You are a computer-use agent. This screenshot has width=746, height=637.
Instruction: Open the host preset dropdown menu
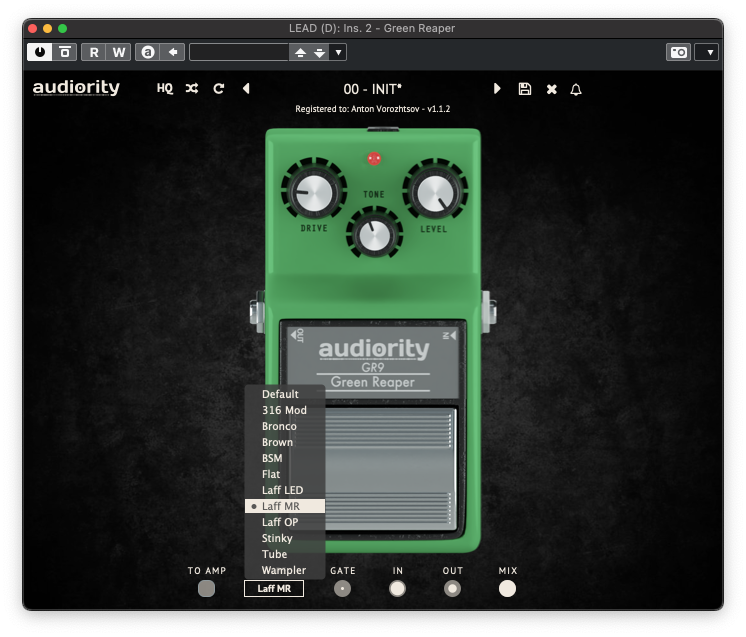tap(338, 52)
